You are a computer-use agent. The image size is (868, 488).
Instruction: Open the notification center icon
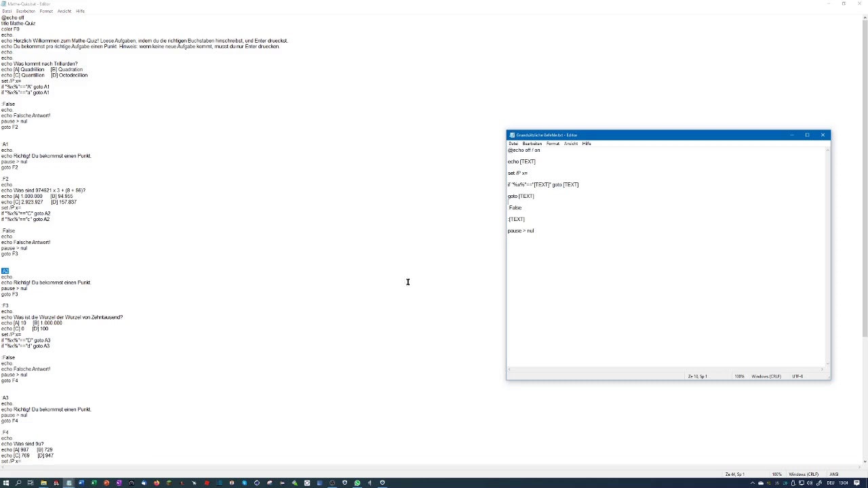[x=856, y=483]
